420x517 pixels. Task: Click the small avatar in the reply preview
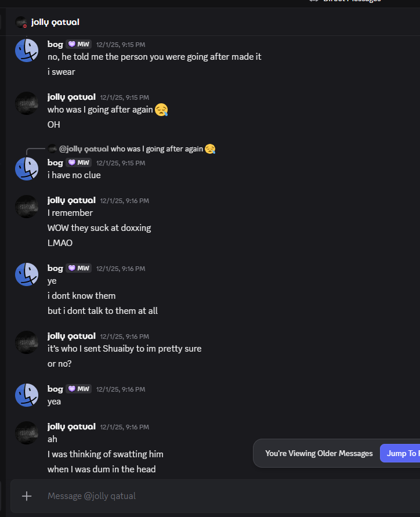(52, 149)
